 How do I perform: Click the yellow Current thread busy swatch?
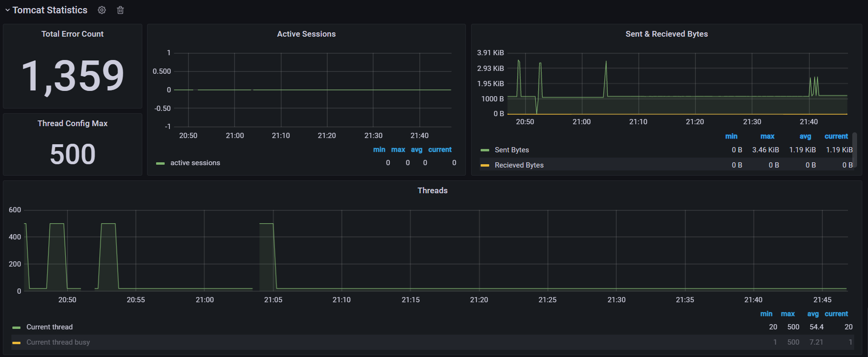click(17, 343)
